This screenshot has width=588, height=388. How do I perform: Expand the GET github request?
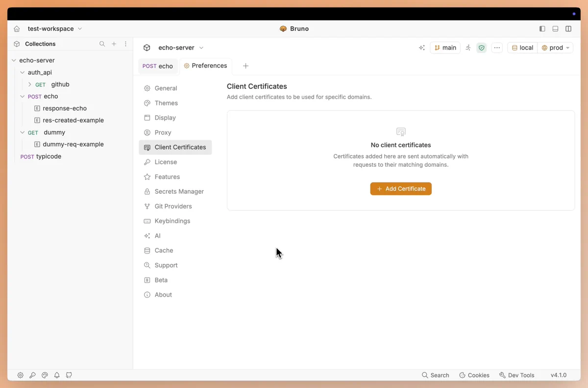coord(29,84)
